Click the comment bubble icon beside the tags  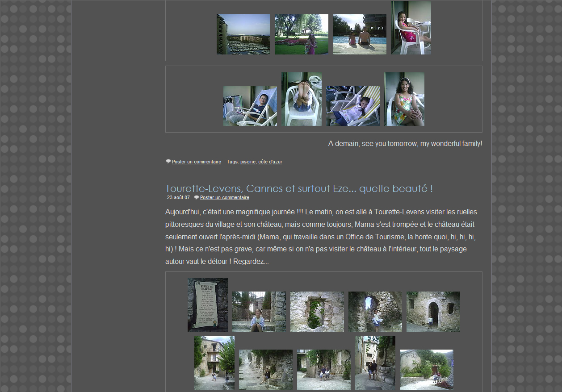point(168,162)
